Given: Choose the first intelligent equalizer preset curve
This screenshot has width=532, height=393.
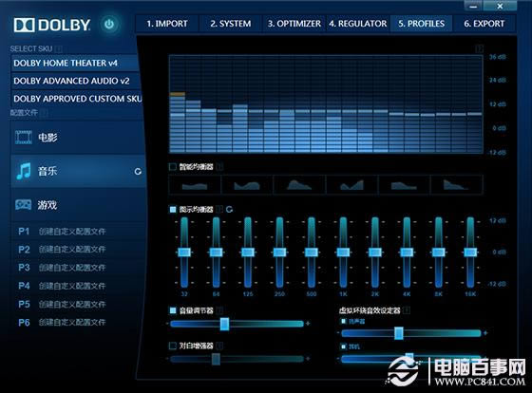Looking at the screenshot, I should coord(195,185).
